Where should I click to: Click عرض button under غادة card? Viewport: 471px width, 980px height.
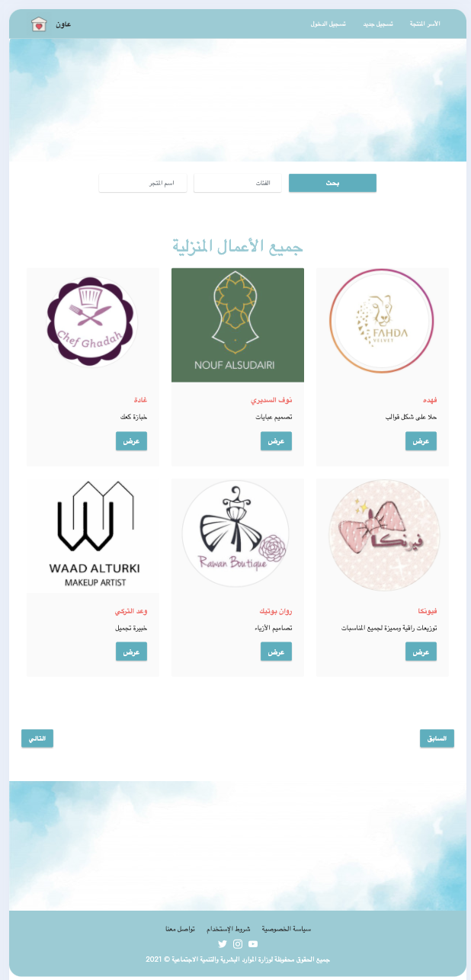coord(131,440)
